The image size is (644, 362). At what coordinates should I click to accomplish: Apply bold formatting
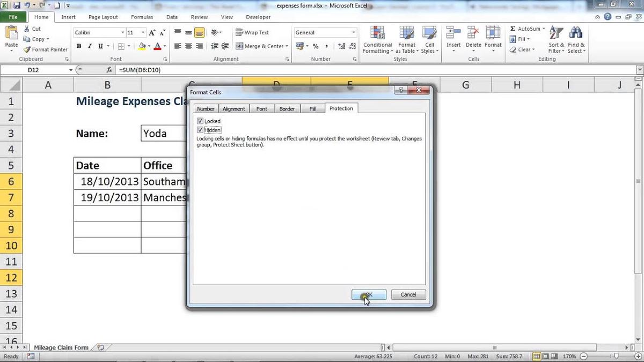[78, 46]
